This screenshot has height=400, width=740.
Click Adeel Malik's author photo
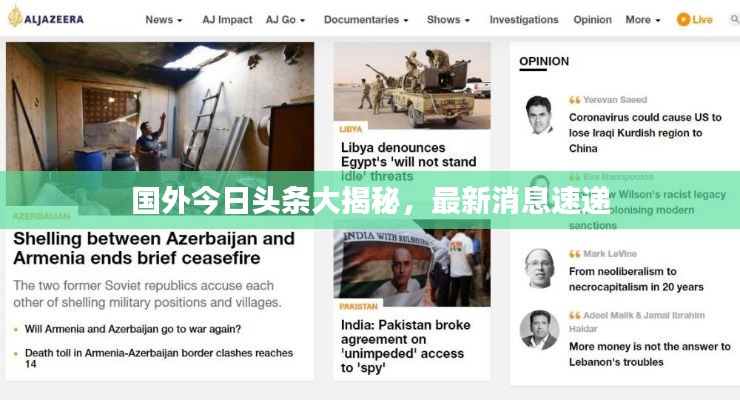(x=539, y=329)
